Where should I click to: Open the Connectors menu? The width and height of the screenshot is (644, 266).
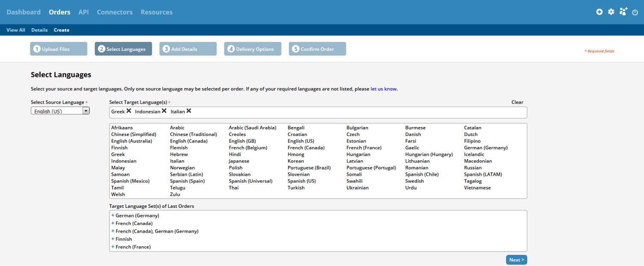[x=115, y=12]
